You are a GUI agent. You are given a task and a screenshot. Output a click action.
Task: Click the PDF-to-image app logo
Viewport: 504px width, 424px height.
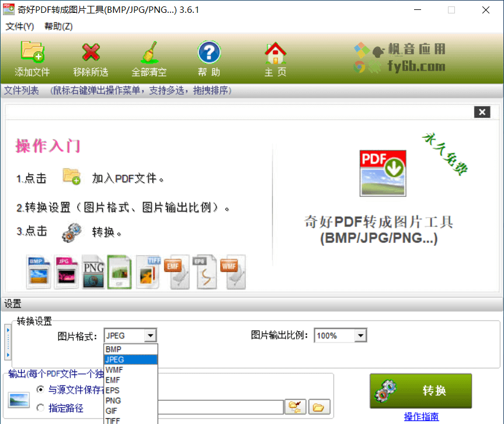tap(383, 173)
